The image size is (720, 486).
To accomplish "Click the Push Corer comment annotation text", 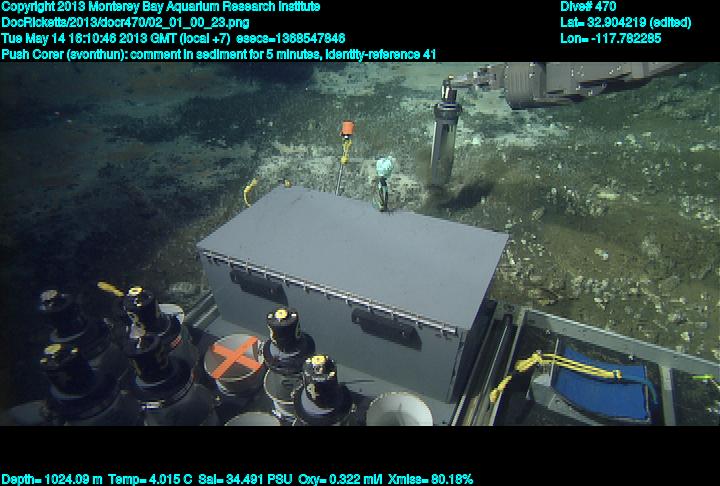I will coord(219,55).
